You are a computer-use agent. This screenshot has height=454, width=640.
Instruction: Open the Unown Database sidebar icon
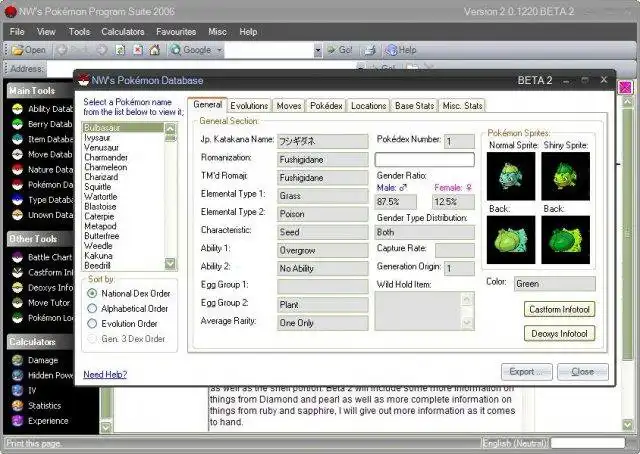point(17,215)
